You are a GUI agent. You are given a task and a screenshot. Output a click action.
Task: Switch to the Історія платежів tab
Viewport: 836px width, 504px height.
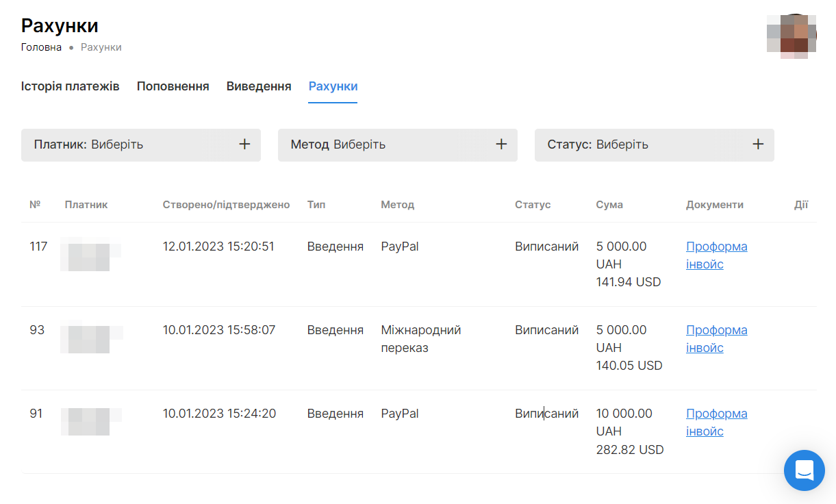point(71,86)
